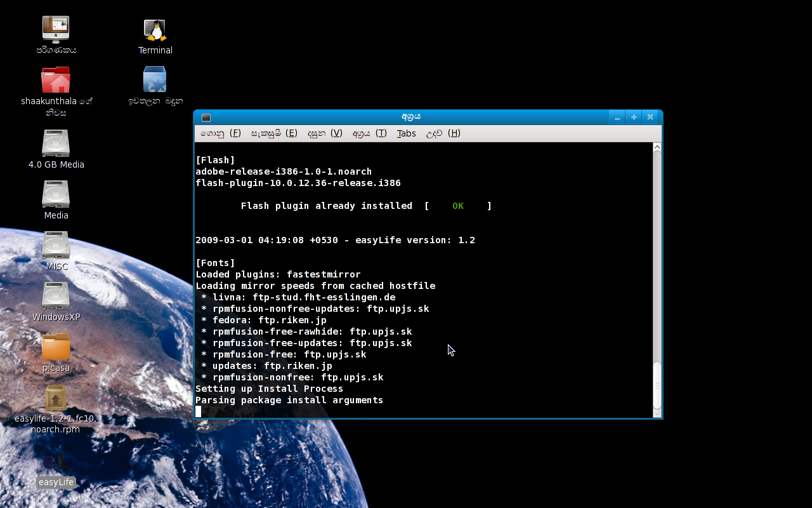This screenshot has width=812, height=508.
Task: Open the Computer desktop icon
Action: [56, 30]
